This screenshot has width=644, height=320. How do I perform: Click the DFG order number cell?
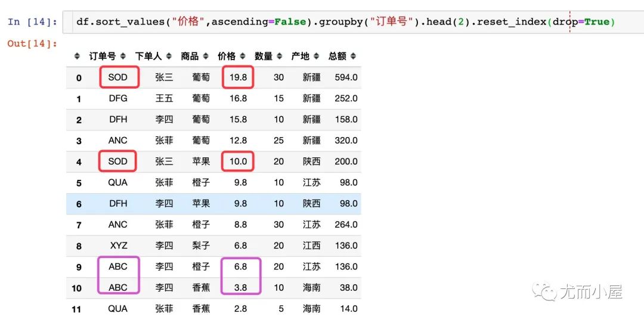coord(118,98)
